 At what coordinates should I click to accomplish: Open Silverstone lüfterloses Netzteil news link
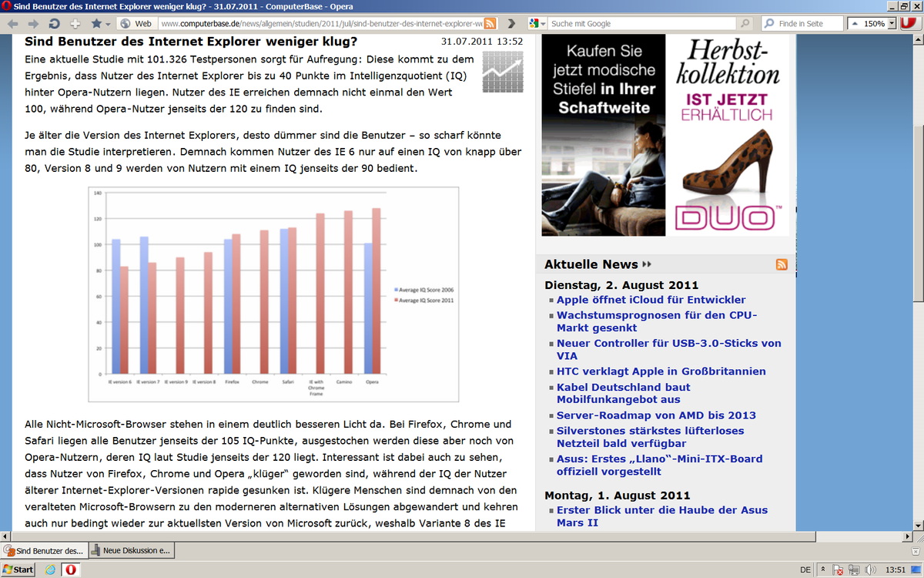point(651,437)
